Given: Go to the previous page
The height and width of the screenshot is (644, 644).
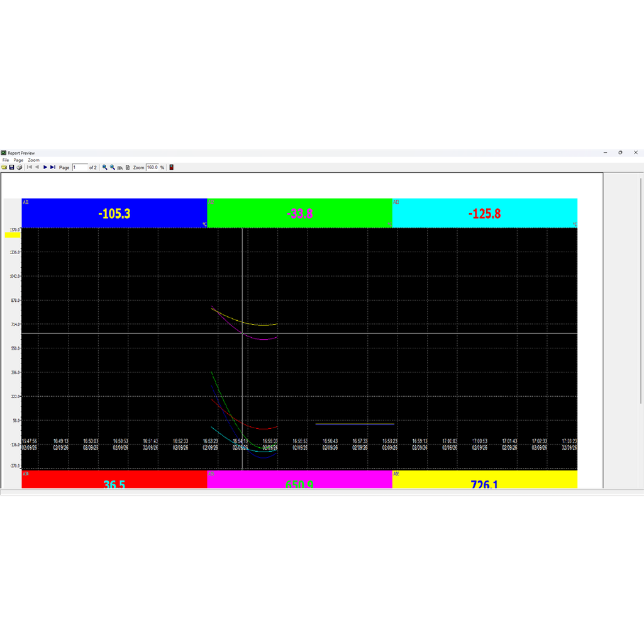Looking at the screenshot, I should (37, 167).
